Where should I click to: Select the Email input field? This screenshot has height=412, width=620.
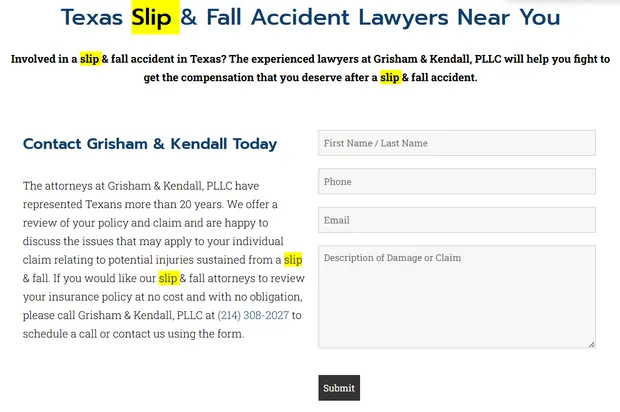(x=456, y=220)
